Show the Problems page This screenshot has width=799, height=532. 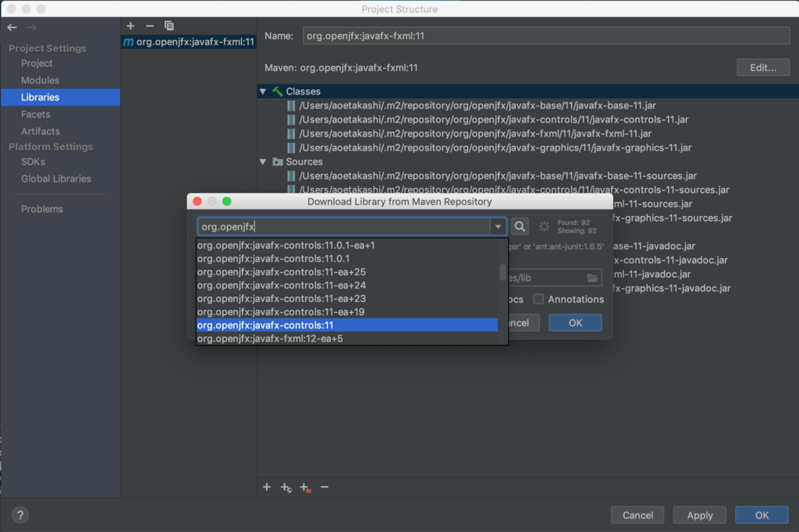coord(42,209)
